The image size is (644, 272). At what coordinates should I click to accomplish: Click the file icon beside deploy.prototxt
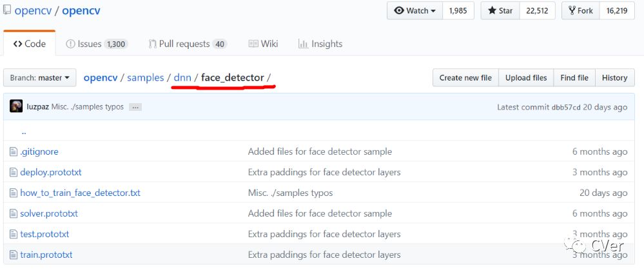(14, 172)
